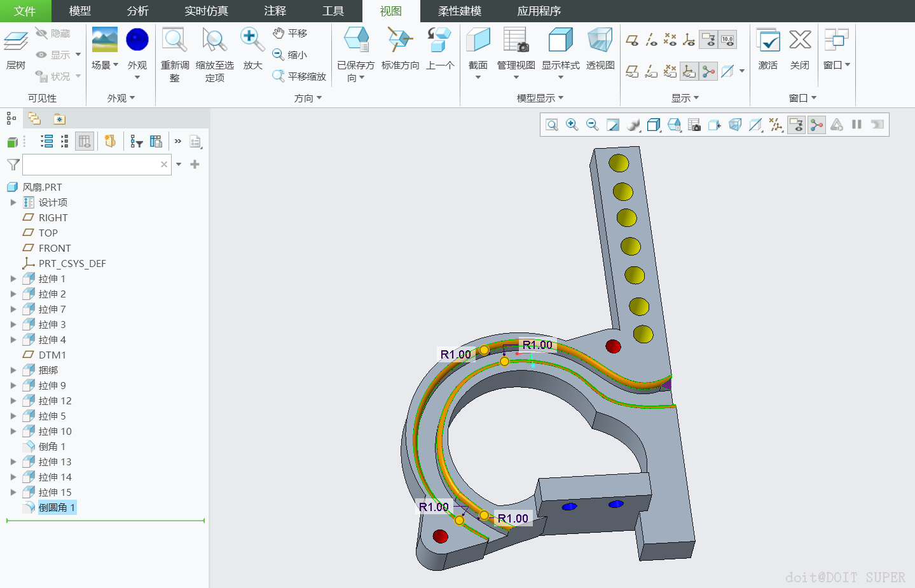Expand the 拉伸 1 feature node
This screenshot has width=915, height=588.
click(13, 278)
